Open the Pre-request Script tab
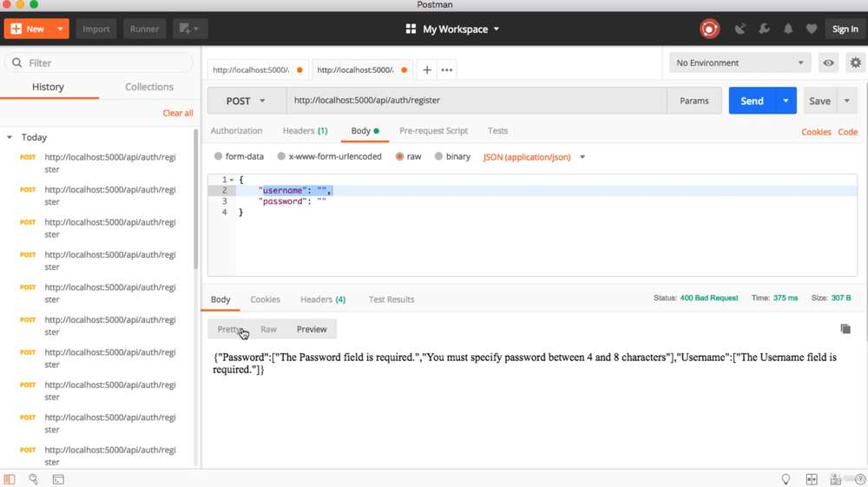This screenshot has height=487, width=868. pyautogui.click(x=433, y=131)
